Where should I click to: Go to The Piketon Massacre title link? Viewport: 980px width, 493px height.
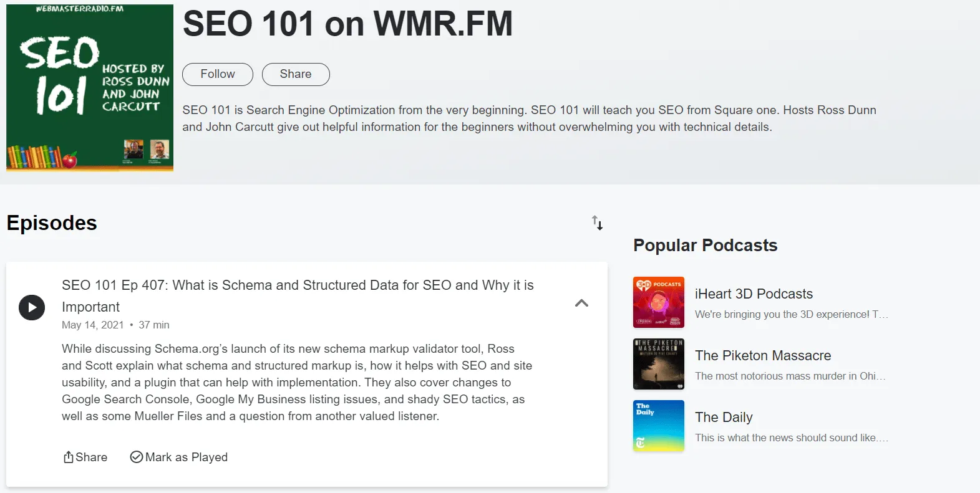[763, 356]
